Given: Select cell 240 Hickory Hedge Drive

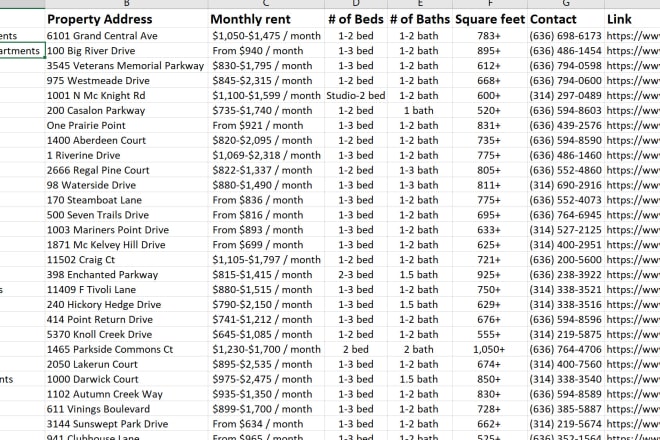Looking at the screenshot, I should [126, 305].
